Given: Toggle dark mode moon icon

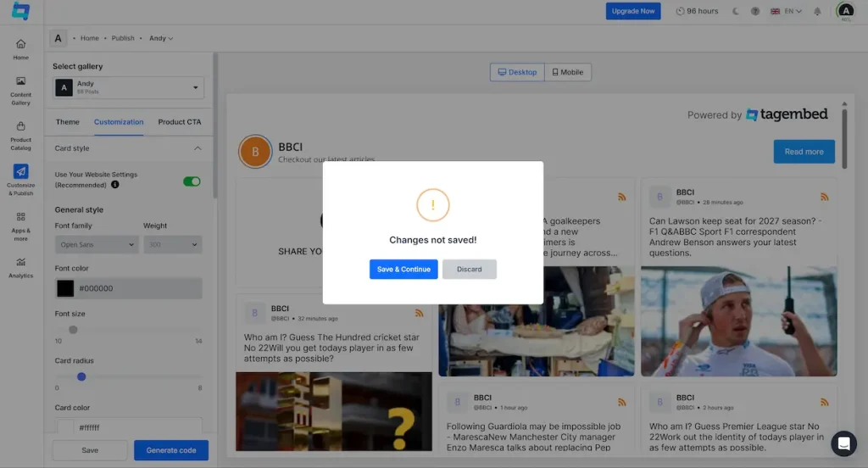Looking at the screenshot, I should coord(736,11).
